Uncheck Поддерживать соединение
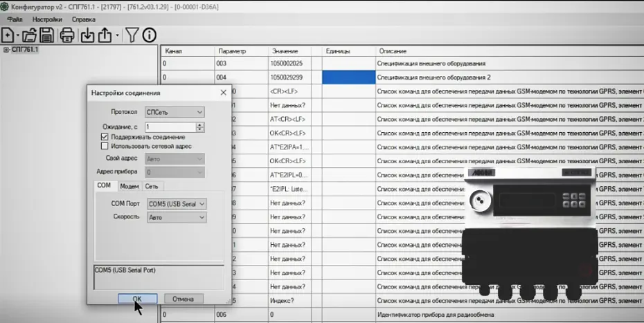Image resolution: width=644 pixels, height=323 pixels. (x=105, y=137)
